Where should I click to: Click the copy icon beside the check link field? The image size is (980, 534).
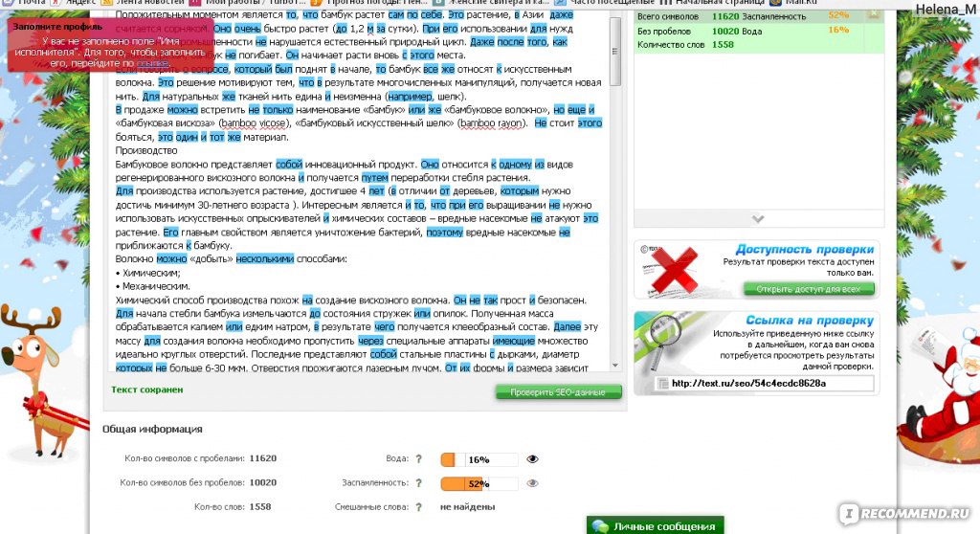[x=663, y=384]
